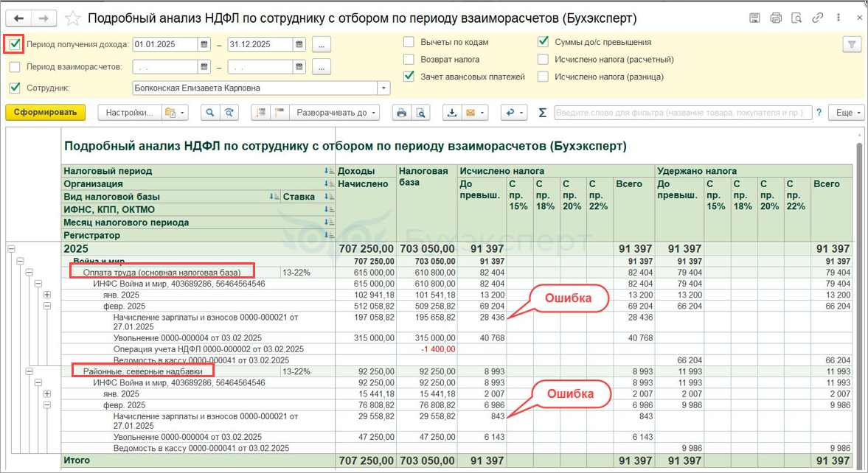This screenshot has width=868, height=473.
Task: Open the 'Еще' menu
Action: 844,113
